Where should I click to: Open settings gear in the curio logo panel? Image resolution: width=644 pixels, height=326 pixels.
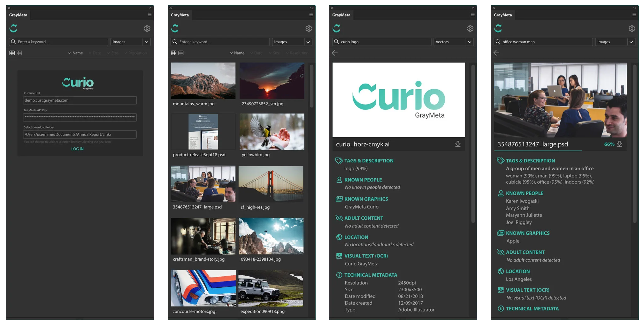tap(470, 28)
